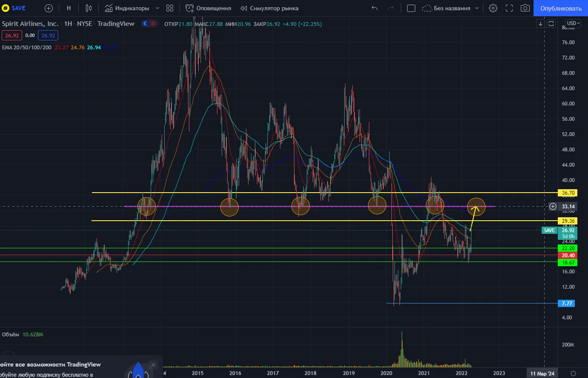Undo the last chart action

click(x=374, y=8)
